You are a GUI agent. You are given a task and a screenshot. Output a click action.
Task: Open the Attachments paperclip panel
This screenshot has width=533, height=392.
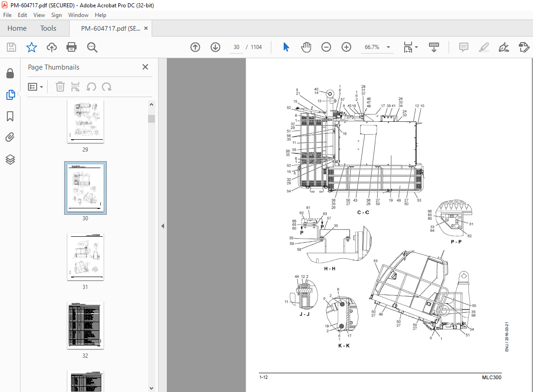10,137
